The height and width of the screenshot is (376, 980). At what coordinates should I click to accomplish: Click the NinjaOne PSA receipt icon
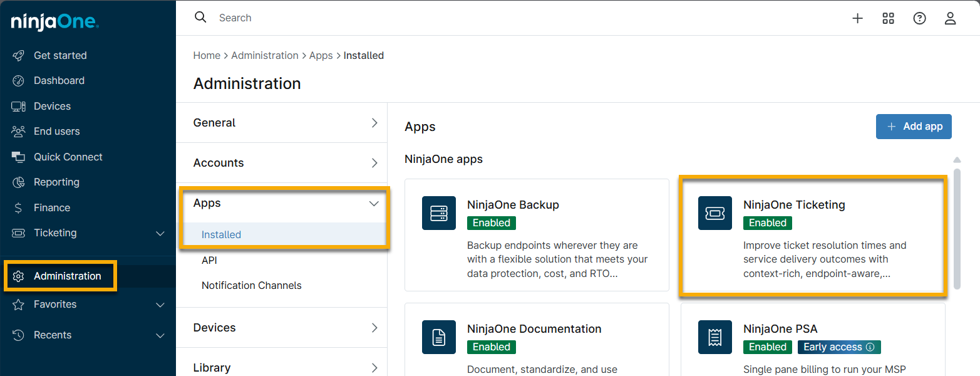click(x=714, y=337)
